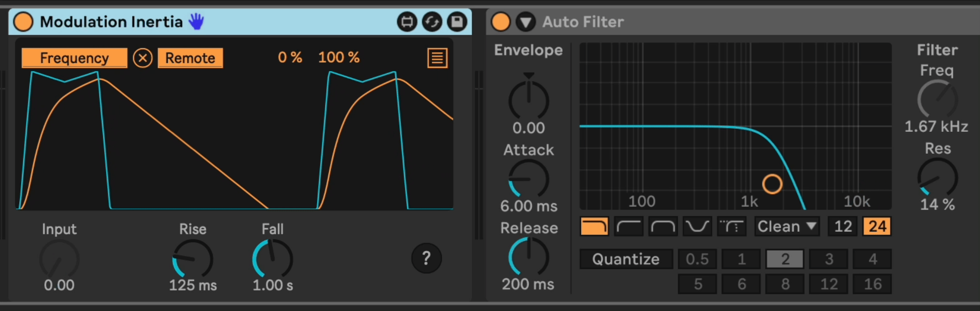This screenshot has height=311, width=980.
Task: Click the circular arrows swap icon
Action: 432,22
